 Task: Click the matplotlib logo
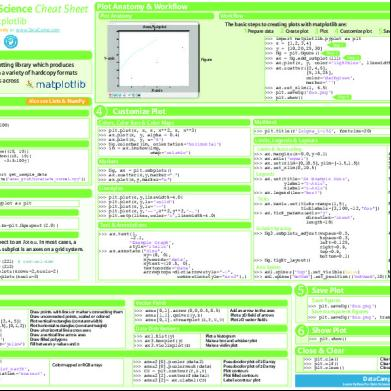(x=57, y=84)
